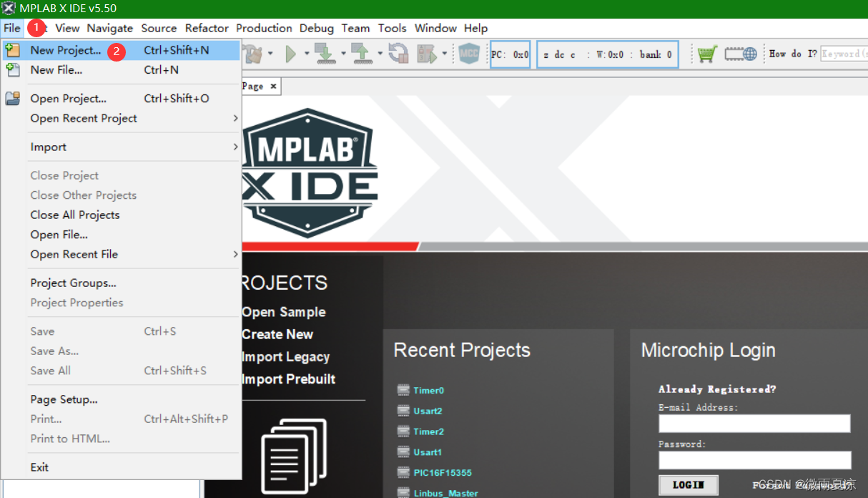
Task: Click the Hold in Reset toolbar icon
Action: (398, 54)
